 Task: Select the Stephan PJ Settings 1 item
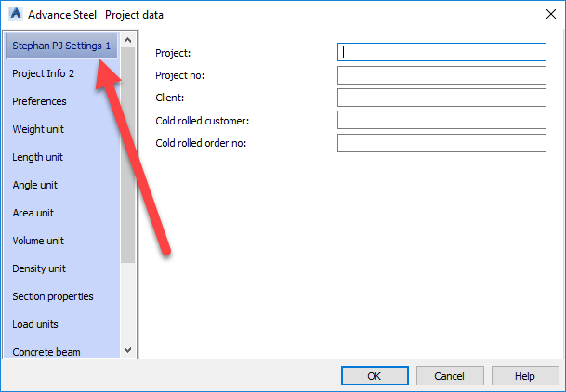61,46
